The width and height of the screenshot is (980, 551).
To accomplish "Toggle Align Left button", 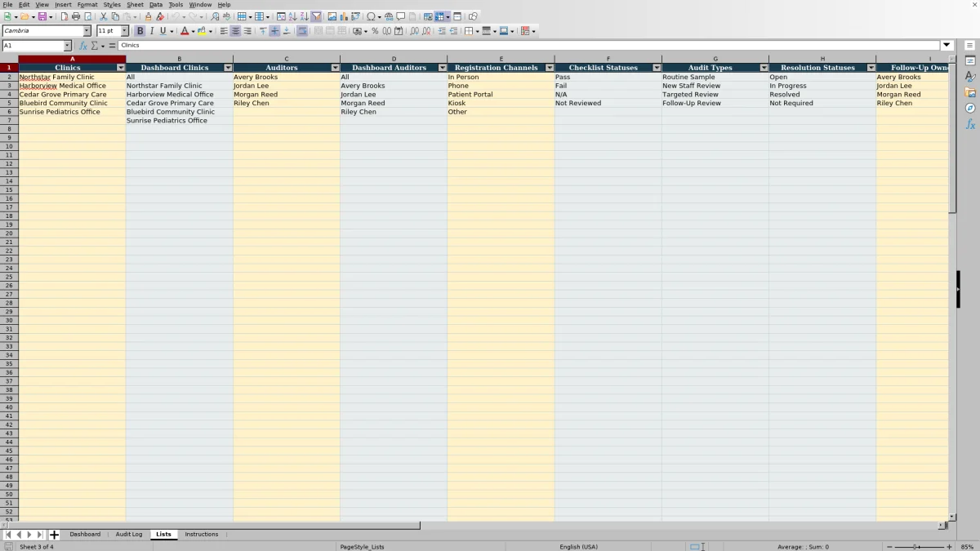I will (224, 31).
